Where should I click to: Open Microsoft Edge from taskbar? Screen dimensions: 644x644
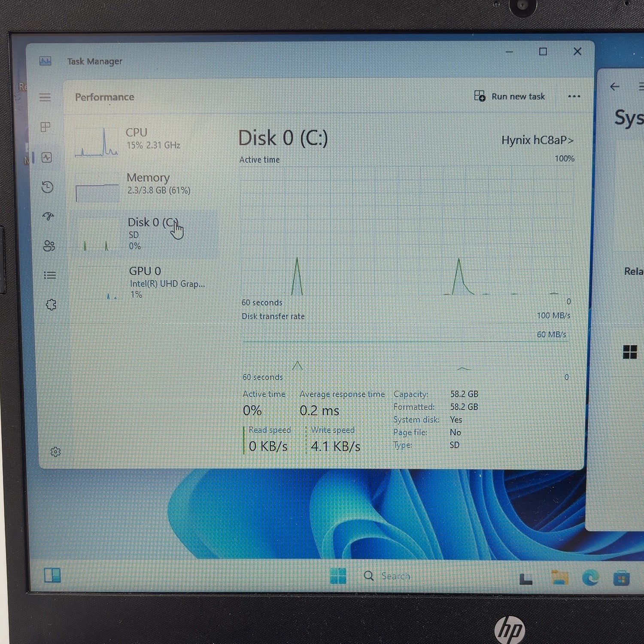(x=591, y=578)
